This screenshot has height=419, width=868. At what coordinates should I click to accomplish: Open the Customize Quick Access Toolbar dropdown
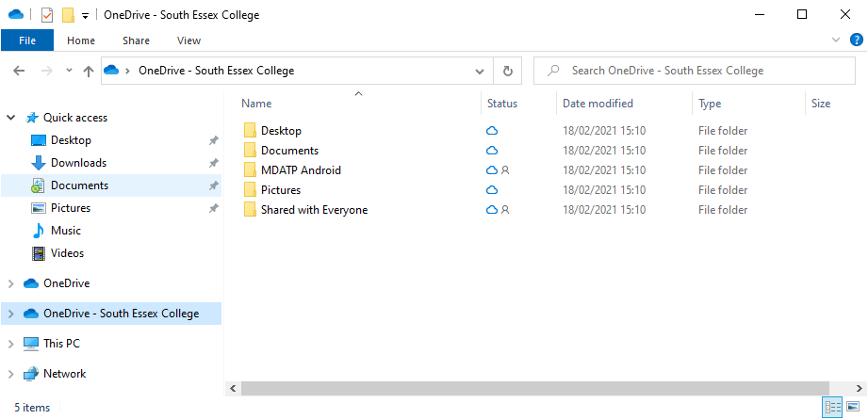(85, 15)
